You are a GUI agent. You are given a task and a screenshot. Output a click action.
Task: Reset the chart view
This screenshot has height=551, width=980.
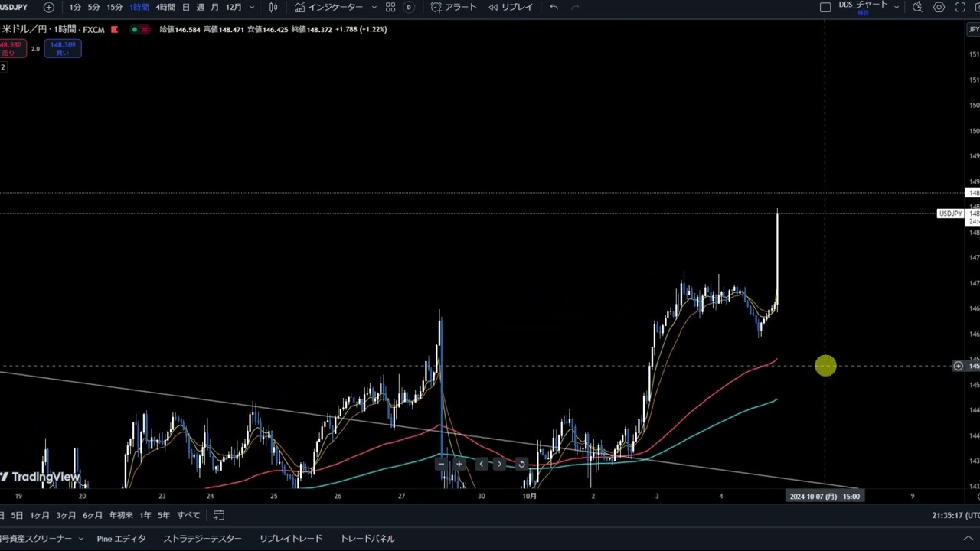[x=521, y=464]
